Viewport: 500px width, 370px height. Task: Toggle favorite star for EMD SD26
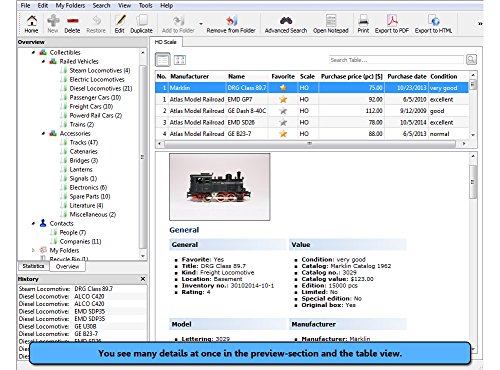point(283,122)
